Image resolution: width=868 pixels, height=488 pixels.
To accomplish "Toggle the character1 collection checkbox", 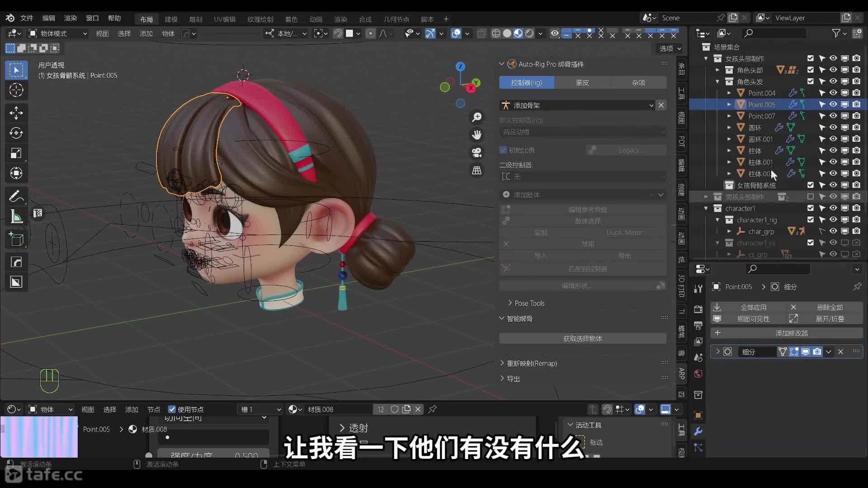I will click(x=810, y=208).
